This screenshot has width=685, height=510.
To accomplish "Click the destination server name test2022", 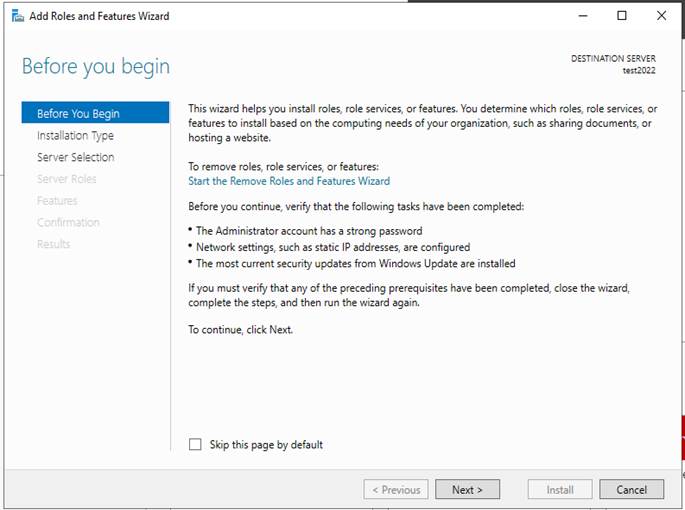I will pos(639,70).
